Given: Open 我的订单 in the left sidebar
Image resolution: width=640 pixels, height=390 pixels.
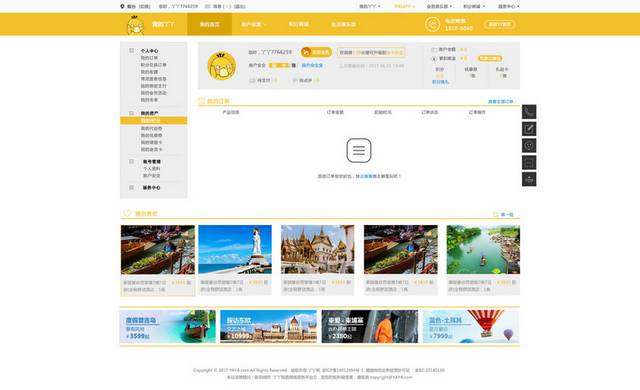Looking at the screenshot, I should pos(149,58).
